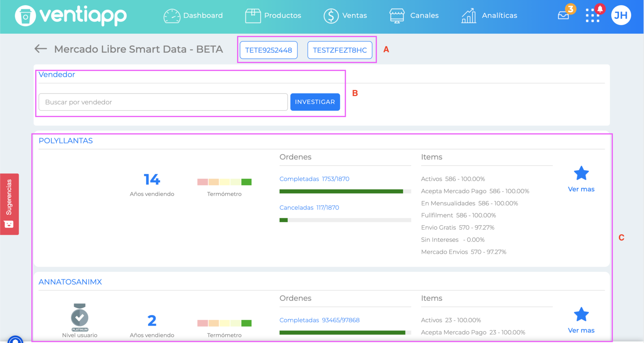644x343 pixels.
Task: Open the POLYLLANTAS Completadas orders link
Action: pyautogui.click(x=314, y=179)
